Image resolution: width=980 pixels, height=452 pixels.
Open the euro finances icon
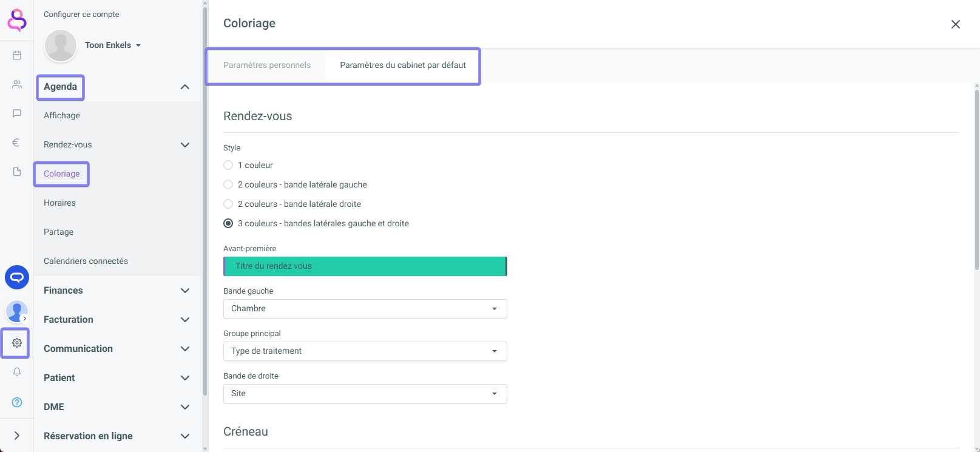(17, 143)
